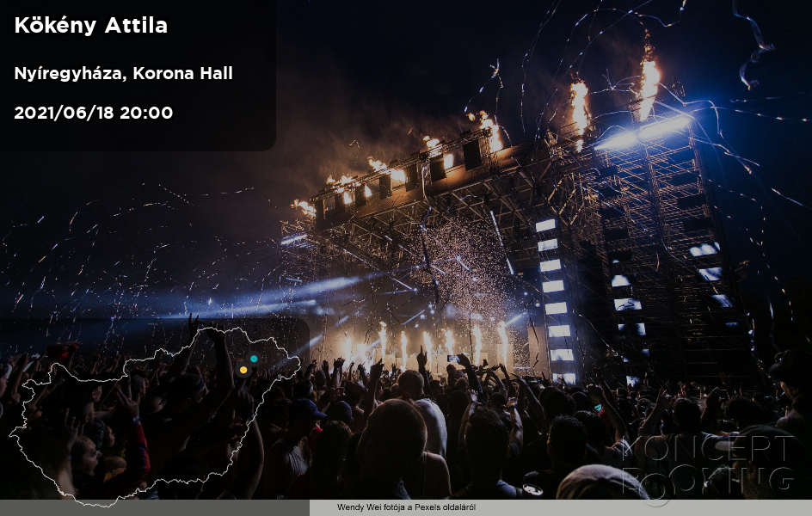Click the confetti burst in front of stage
Image resolution: width=812 pixels, height=516 pixels.
(x=461, y=264)
